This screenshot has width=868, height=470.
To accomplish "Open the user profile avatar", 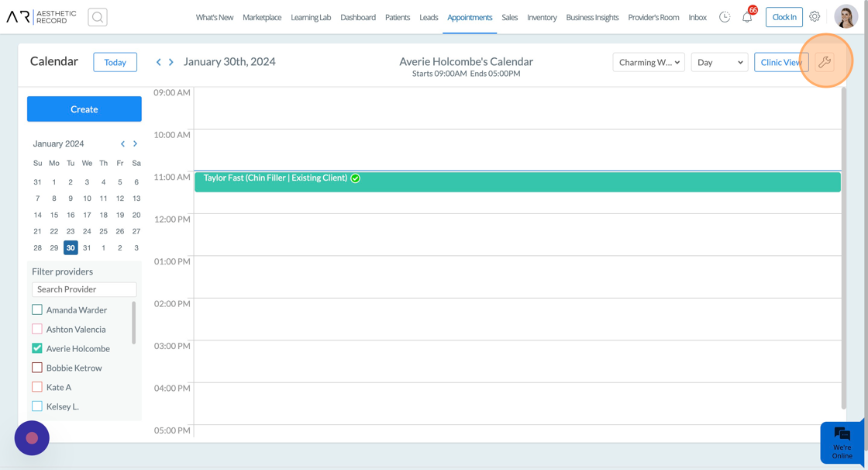I will (846, 16).
